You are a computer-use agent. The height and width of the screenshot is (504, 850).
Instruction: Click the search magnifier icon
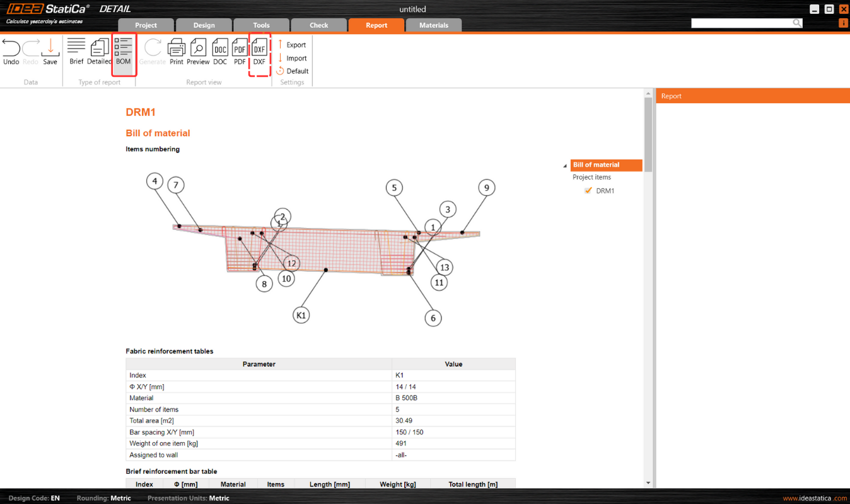[797, 23]
